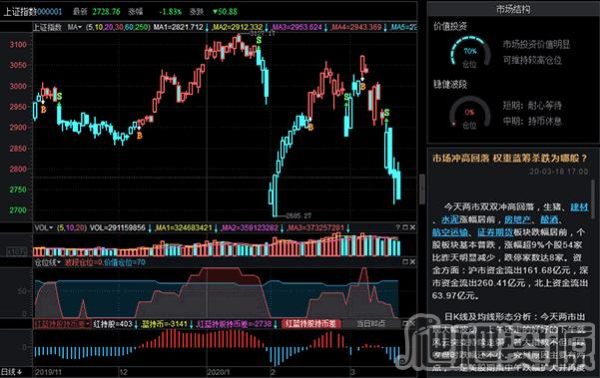Click the B buy marker near December low
The image size is (600, 378).
pos(140,135)
